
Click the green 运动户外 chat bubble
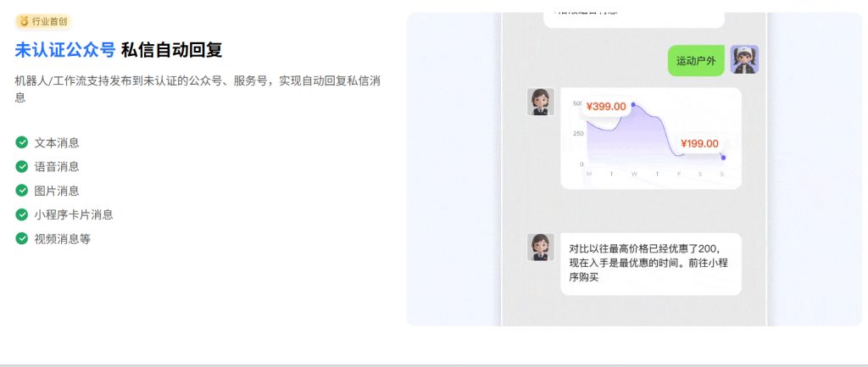point(696,60)
